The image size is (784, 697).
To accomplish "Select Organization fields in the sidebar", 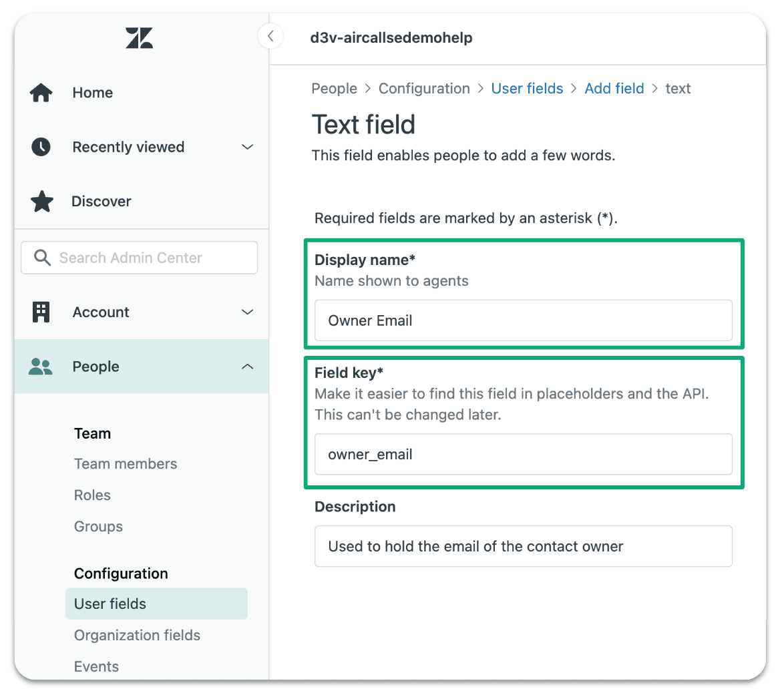I will pos(137,636).
